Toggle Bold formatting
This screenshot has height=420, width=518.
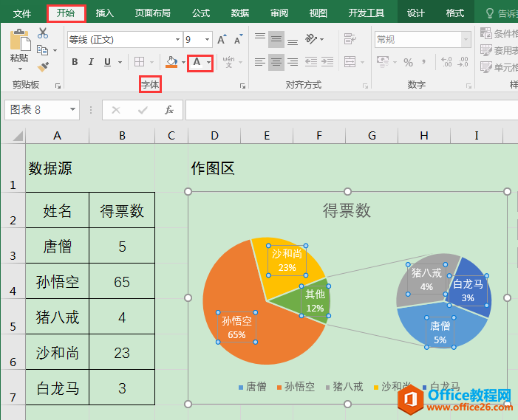click(x=75, y=62)
